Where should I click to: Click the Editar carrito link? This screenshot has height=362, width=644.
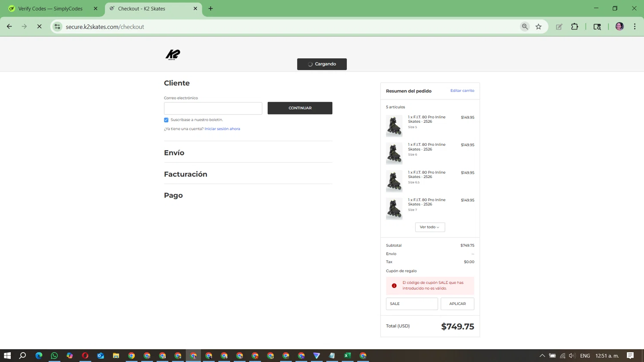pyautogui.click(x=462, y=90)
